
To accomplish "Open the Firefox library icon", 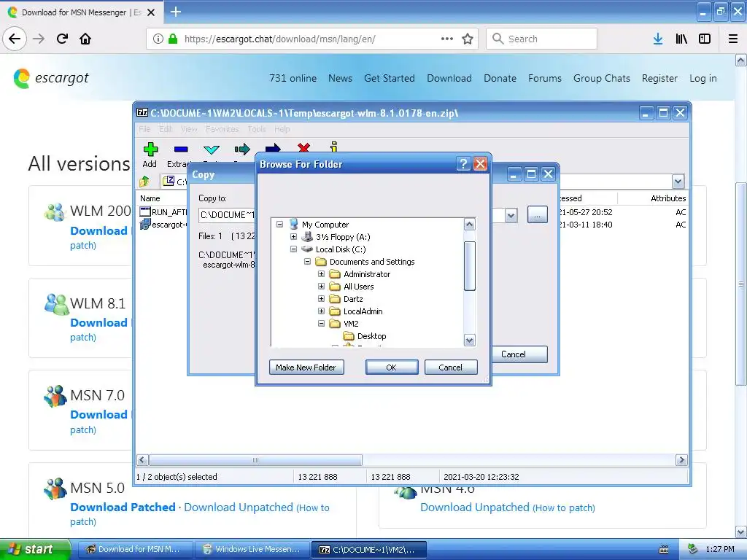I will tap(681, 39).
